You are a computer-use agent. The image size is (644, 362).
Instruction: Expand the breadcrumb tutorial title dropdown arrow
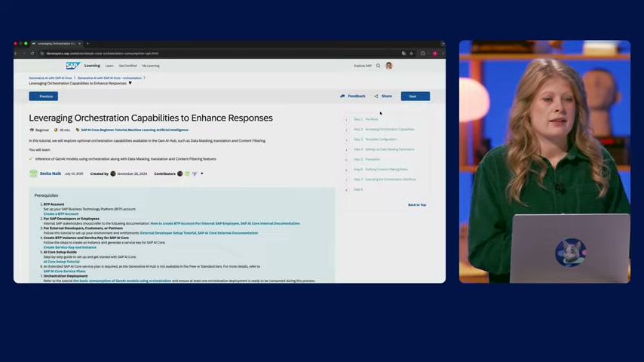point(130,83)
